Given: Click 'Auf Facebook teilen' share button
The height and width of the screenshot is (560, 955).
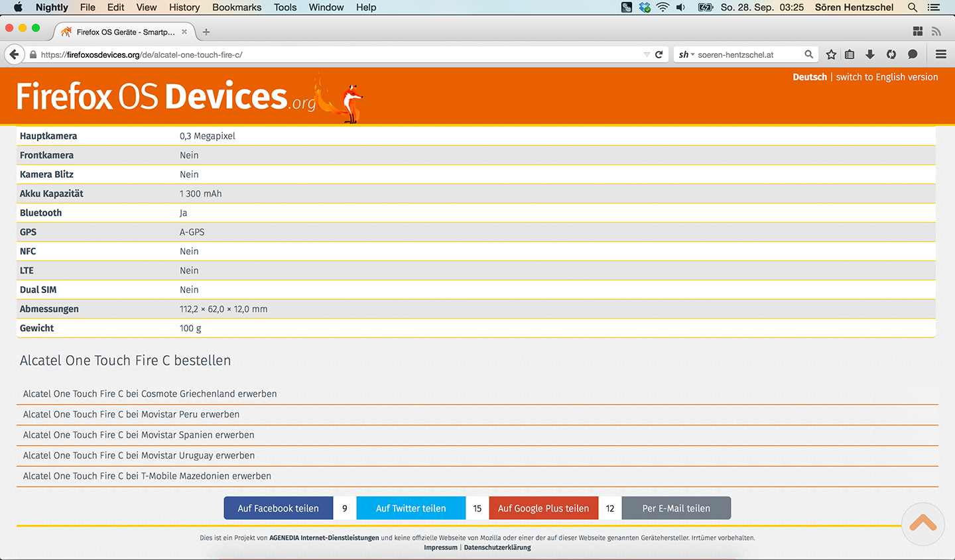Looking at the screenshot, I should point(278,508).
